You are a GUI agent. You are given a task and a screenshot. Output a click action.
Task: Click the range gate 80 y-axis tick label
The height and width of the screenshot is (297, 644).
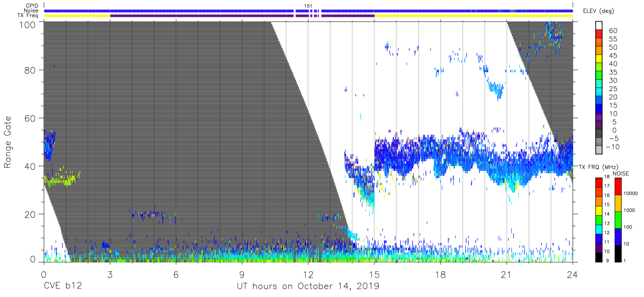[30, 70]
